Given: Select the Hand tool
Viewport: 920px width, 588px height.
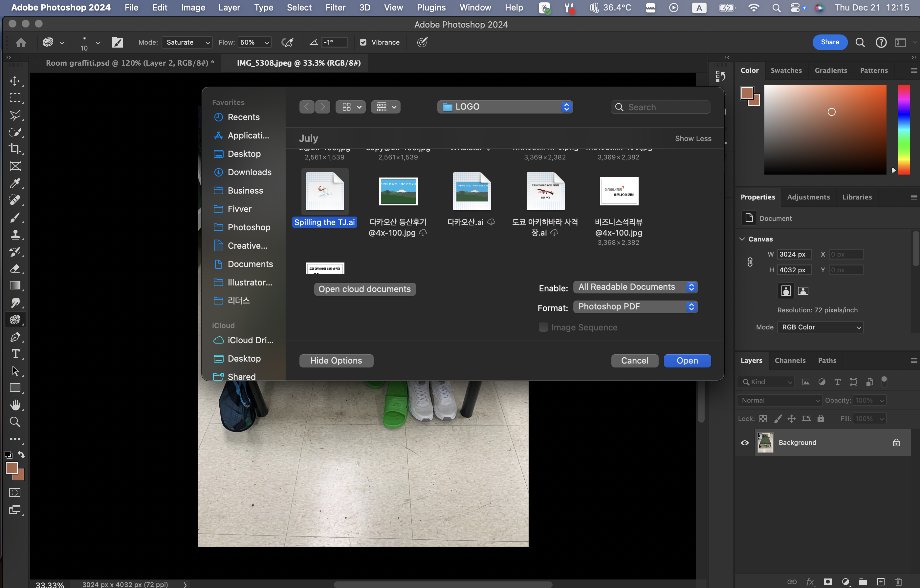Looking at the screenshot, I should click(x=15, y=405).
